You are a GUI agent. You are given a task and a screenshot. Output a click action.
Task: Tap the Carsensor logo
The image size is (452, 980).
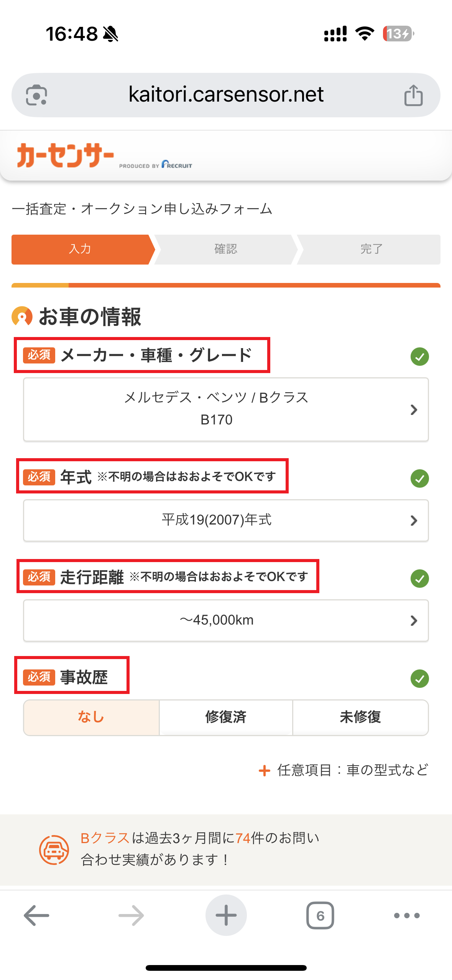[66, 156]
